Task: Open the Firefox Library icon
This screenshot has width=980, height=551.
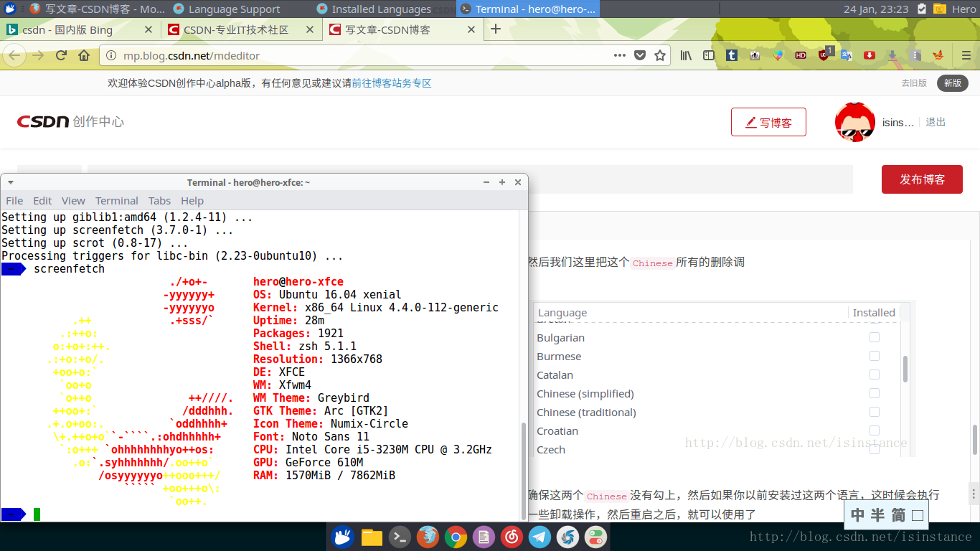Action: pos(687,55)
